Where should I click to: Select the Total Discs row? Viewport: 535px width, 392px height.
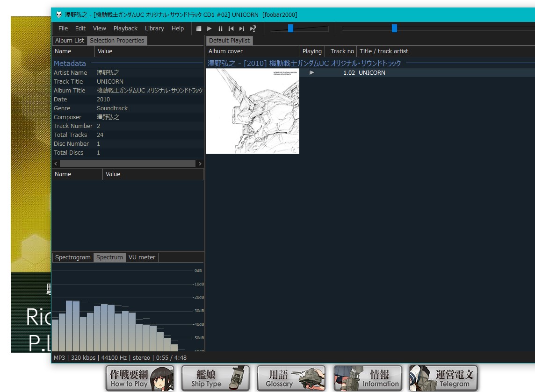click(x=128, y=152)
